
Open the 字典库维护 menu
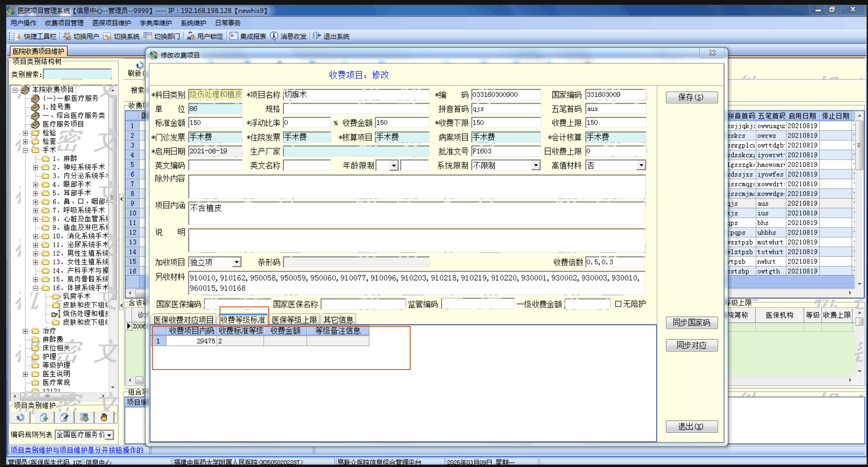(155, 23)
